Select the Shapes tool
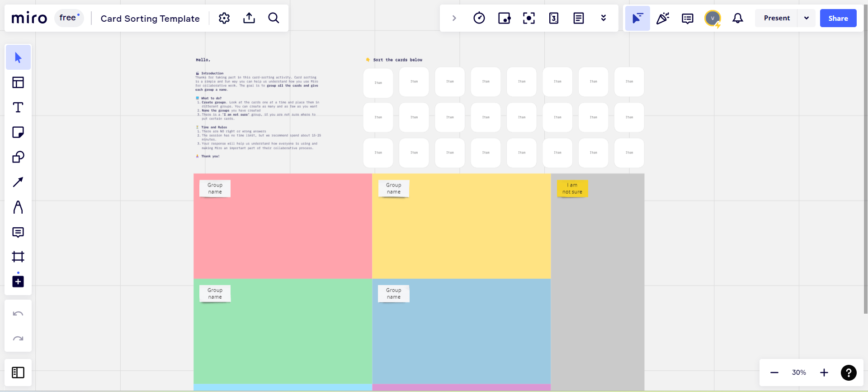 click(18, 157)
